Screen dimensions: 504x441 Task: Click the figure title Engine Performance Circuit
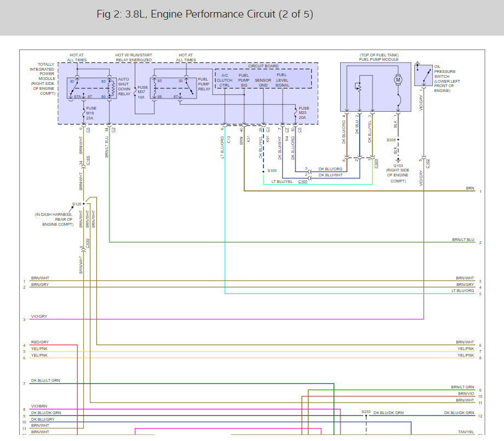pyautogui.click(x=204, y=14)
